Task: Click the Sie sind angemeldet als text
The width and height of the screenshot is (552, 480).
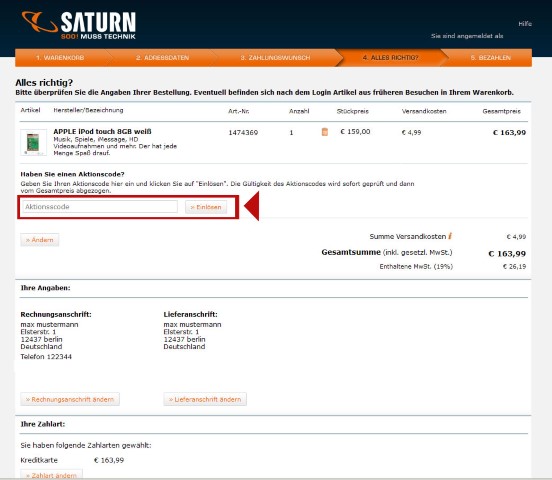Action: pos(467,36)
